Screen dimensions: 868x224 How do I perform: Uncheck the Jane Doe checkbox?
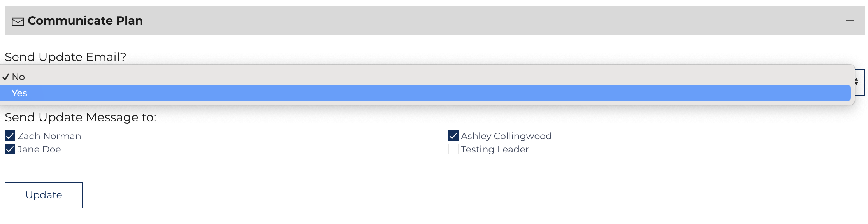tap(10, 149)
